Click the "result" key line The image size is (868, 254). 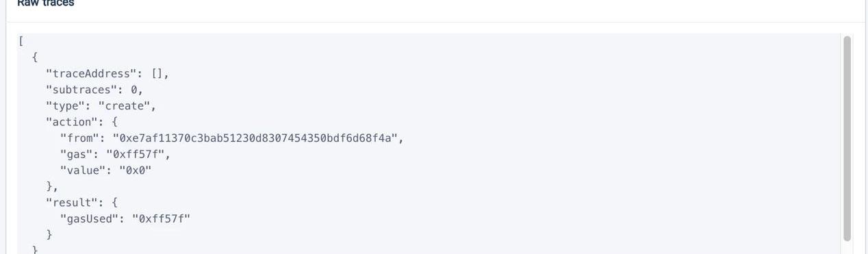point(81,203)
